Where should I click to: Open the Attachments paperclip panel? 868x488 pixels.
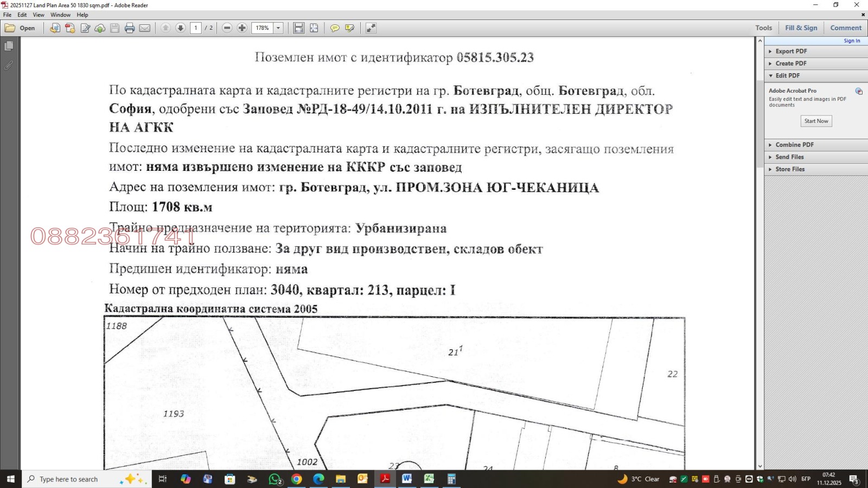point(9,65)
